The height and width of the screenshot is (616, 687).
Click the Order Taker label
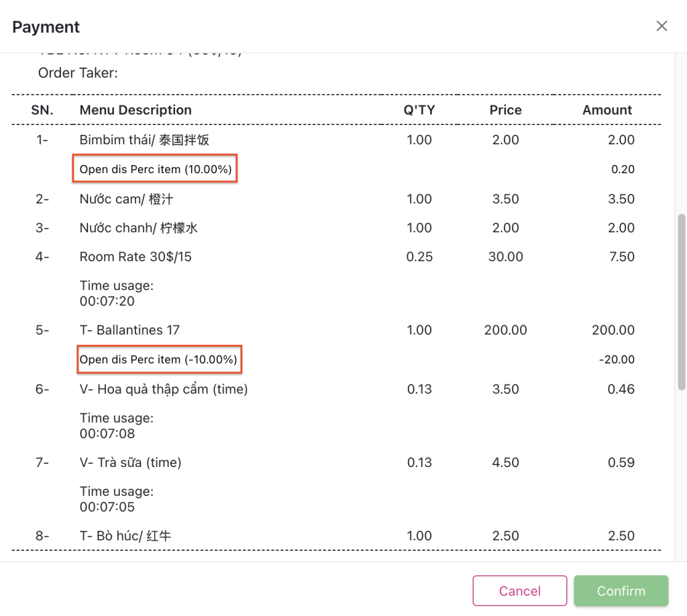[x=78, y=72]
